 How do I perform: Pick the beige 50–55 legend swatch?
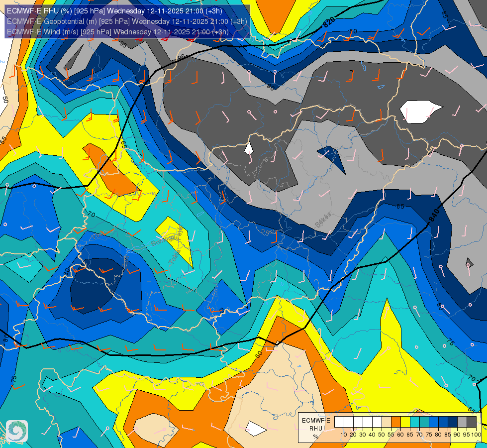coord(387,422)
